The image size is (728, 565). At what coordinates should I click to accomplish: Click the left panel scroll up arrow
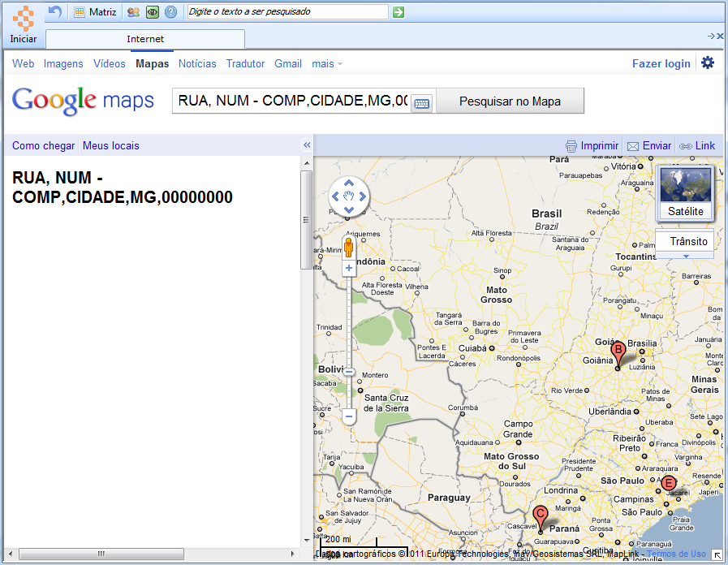307,163
